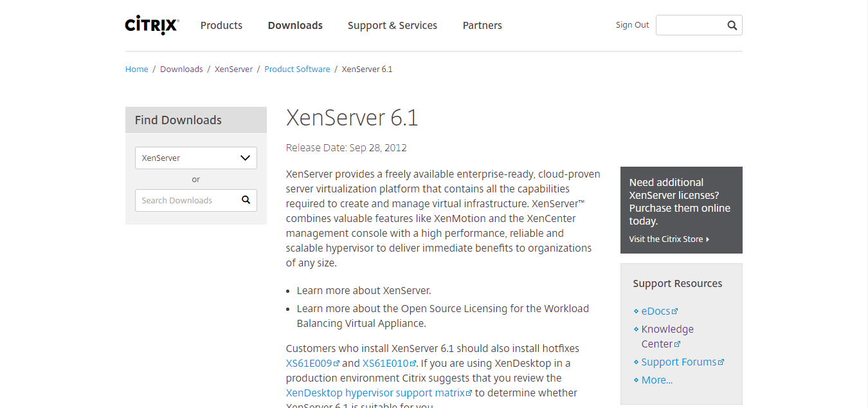Open the Support Forums link

tap(678, 362)
